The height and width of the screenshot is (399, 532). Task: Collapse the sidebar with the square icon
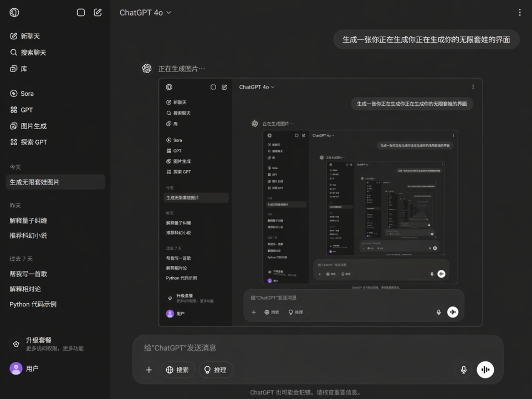81,13
